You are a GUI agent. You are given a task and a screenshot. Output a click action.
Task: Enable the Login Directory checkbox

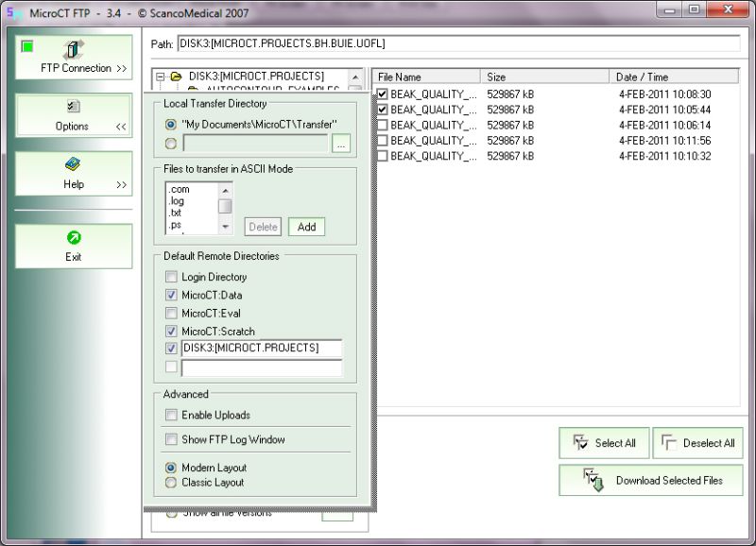point(171,277)
